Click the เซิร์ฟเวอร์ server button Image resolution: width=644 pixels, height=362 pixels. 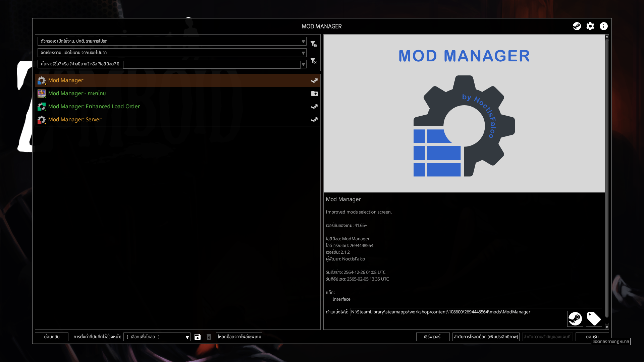click(432, 337)
